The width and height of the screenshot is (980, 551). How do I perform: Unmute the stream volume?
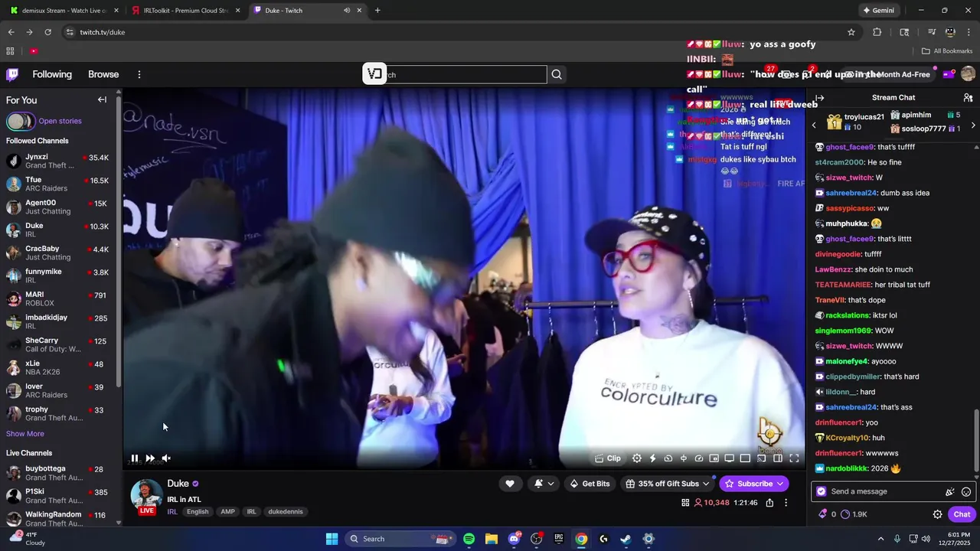166,458
